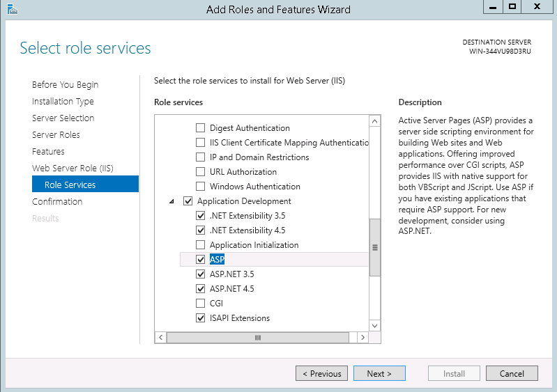Collapse the Application Development tree node
Viewport: 557px width, 392px height.
coord(172,201)
